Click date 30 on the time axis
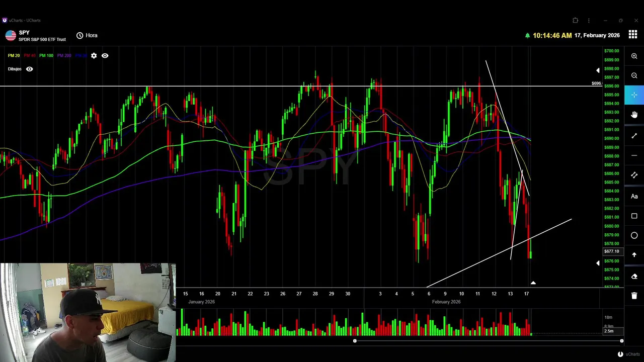Screen dimensions: 644x362 tap(348, 294)
